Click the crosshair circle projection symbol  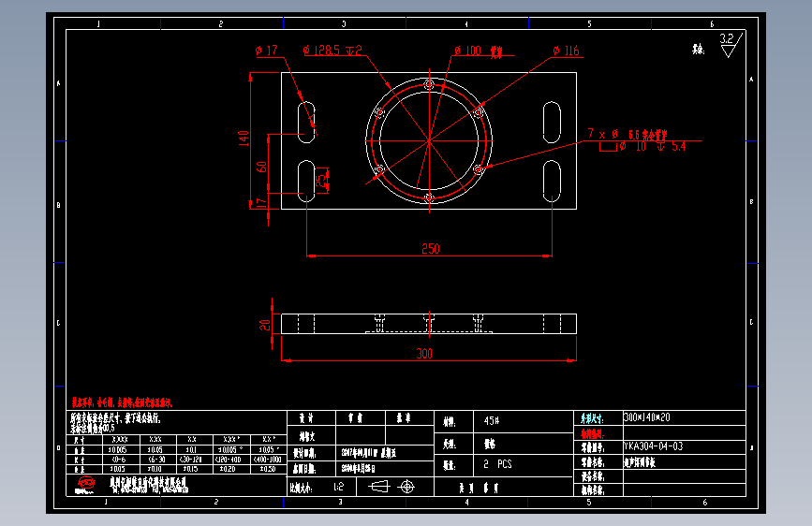(x=407, y=487)
